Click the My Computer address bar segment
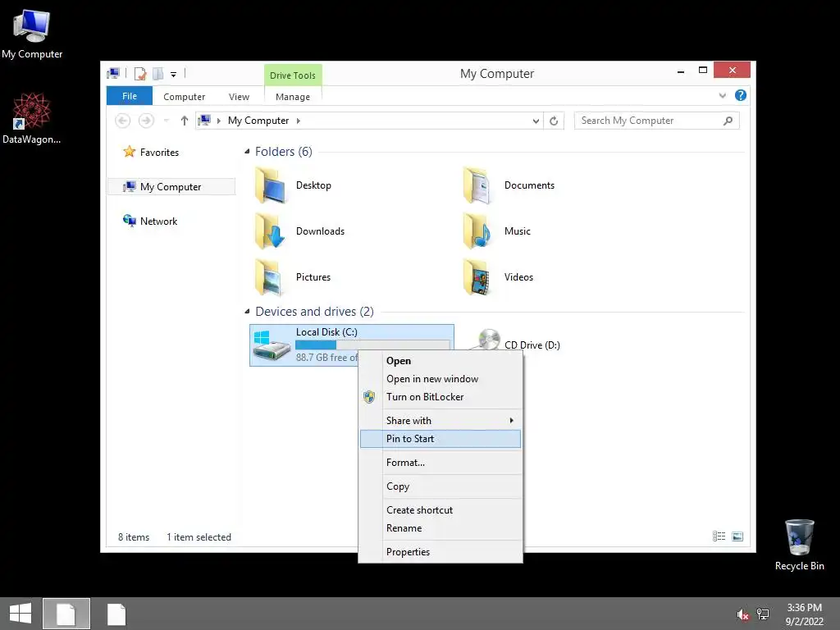 258,121
